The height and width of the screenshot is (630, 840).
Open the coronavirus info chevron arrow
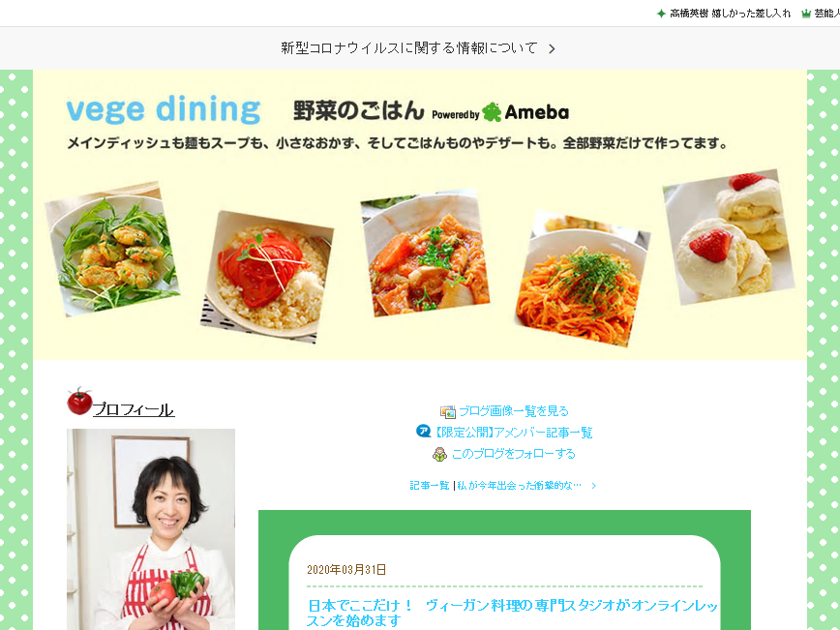[x=552, y=48]
